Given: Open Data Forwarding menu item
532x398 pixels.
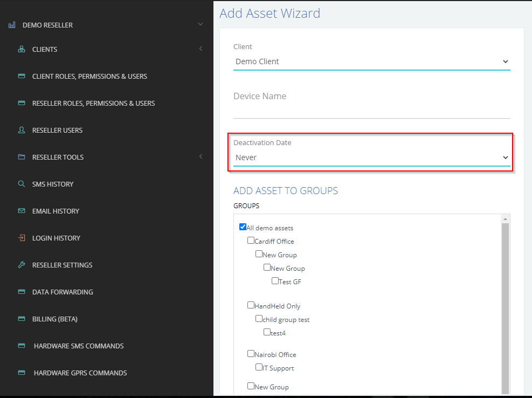Looking at the screenshot, I should pyautogui.click(x=63, y=292).
